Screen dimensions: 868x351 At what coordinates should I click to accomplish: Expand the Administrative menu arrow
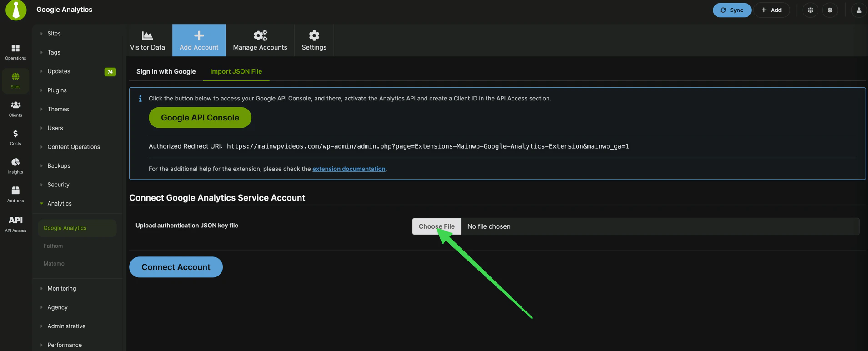pos(41,326)
